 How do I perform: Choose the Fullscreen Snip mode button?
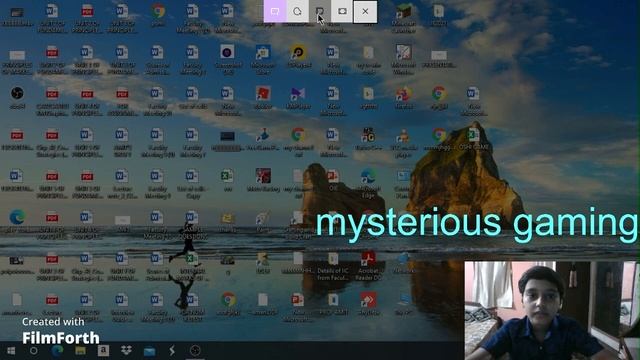point(342,11)
